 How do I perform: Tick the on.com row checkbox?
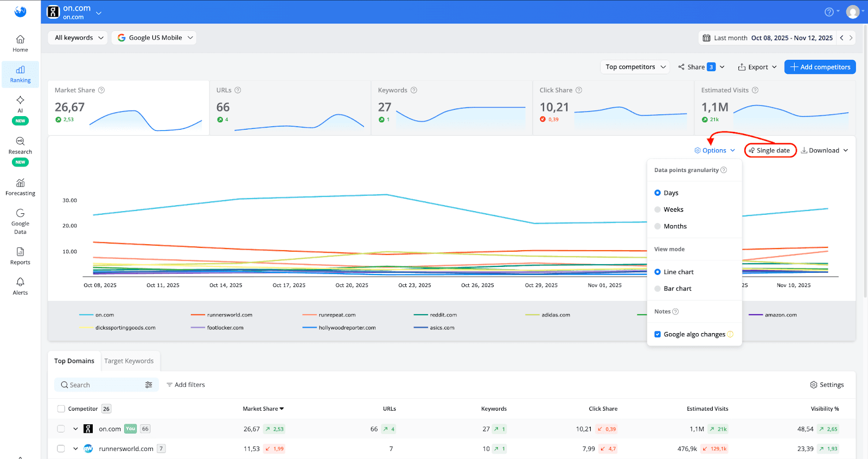[61, 429]
